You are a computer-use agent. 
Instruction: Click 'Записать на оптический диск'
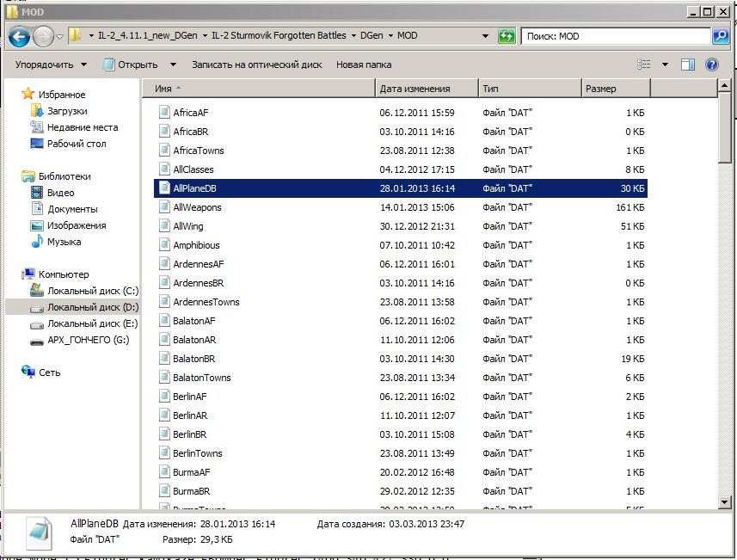(256, 65)
